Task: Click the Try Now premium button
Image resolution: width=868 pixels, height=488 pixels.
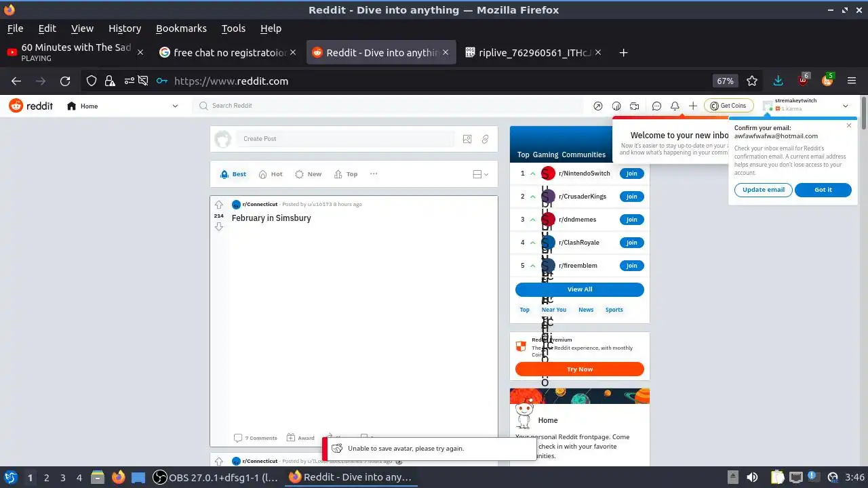Action: [x=580, y=369]
